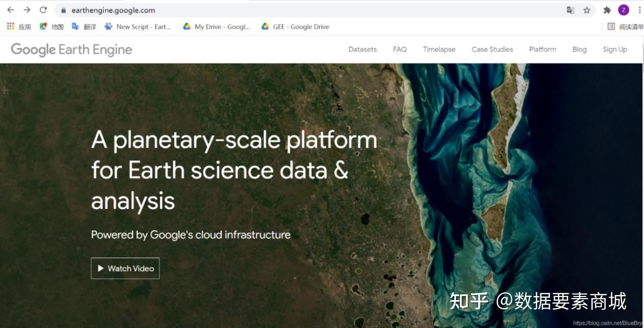Open GEE - Google Drive bookmark
644x328 pixels.
(x=295, y=26)
